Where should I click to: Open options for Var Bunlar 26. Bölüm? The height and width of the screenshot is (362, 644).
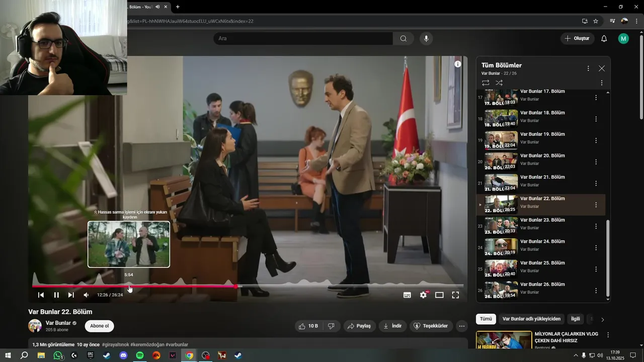[596, 291]
